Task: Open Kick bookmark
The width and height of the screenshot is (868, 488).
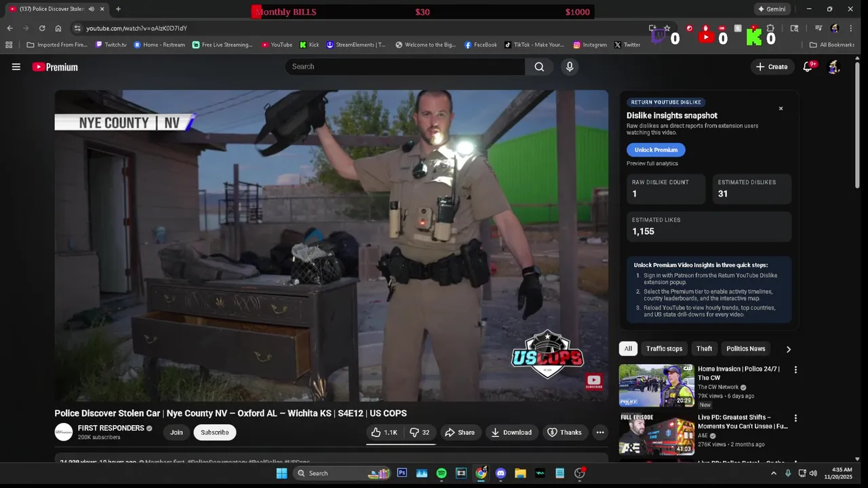Action: pos(309,45)
